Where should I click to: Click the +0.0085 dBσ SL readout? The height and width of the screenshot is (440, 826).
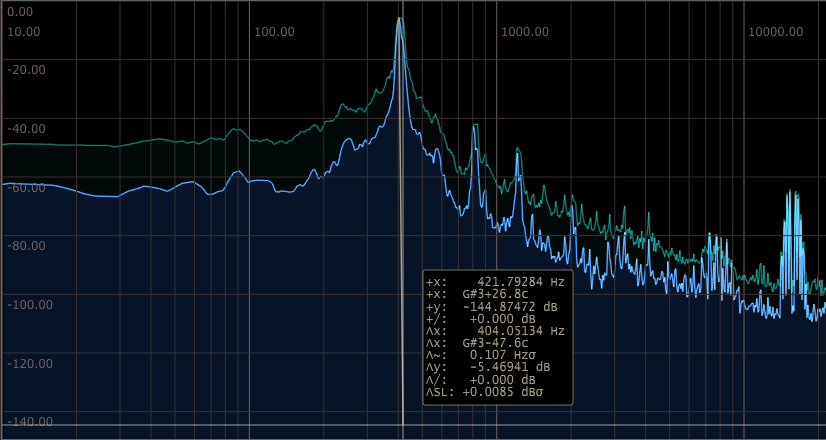click(x=503, y=392)
